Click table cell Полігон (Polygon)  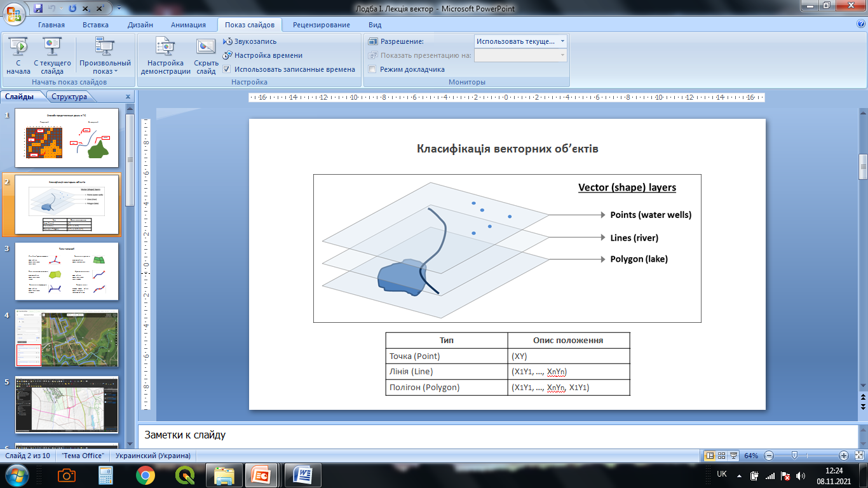pos(447,387)
